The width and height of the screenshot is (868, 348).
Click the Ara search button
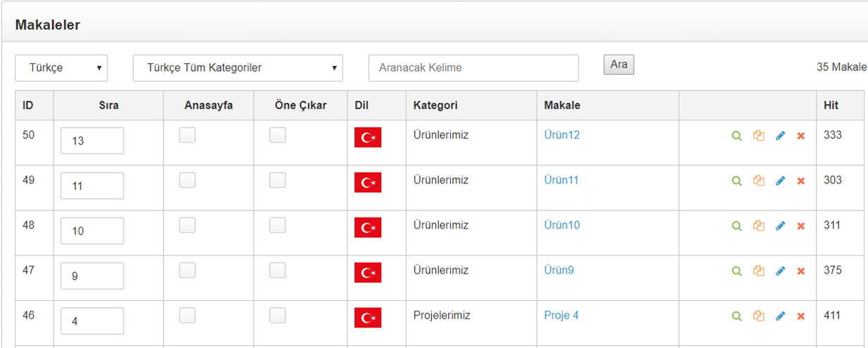(x=619, y=65)
